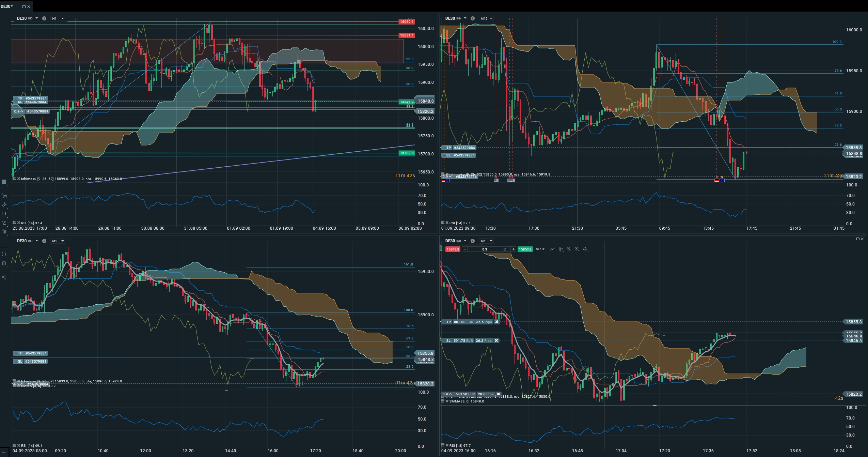The height and width of the screenshot is (457, 868).
Task: Select the rectangle shape tool
Action: pyautogui.click(x=4, y=214)
